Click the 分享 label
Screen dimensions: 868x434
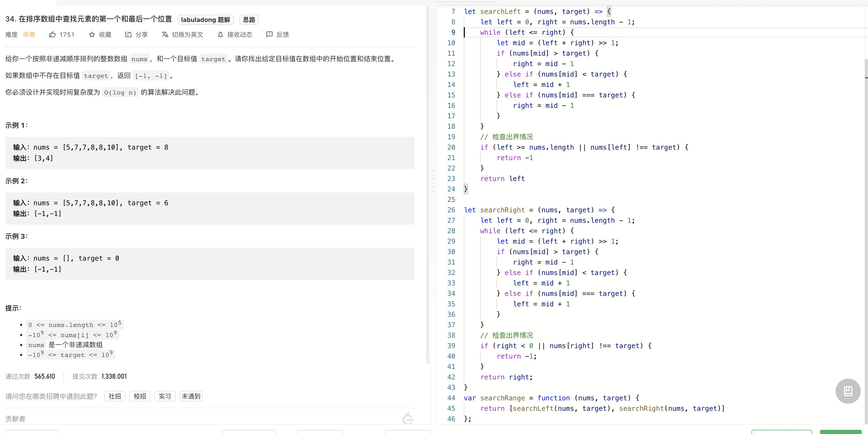pyautogui.click(x=142, y=34)
